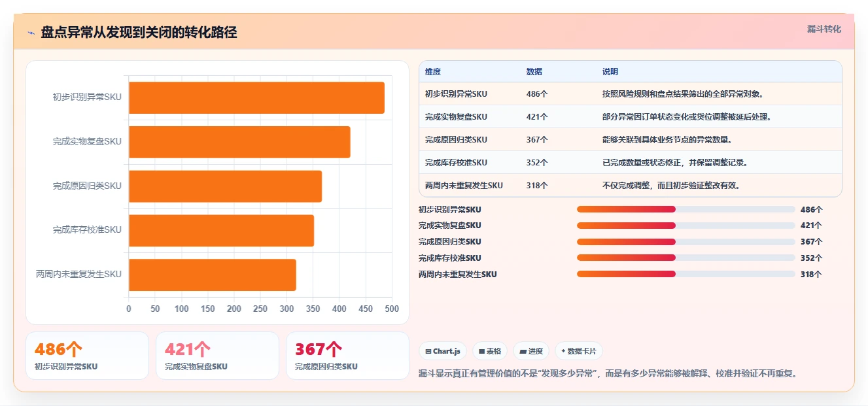This screenshot has height=406, width=868.
Task: Click description 已完成数量或状态修正，并保留调整记录
Action: coord(675,163)
